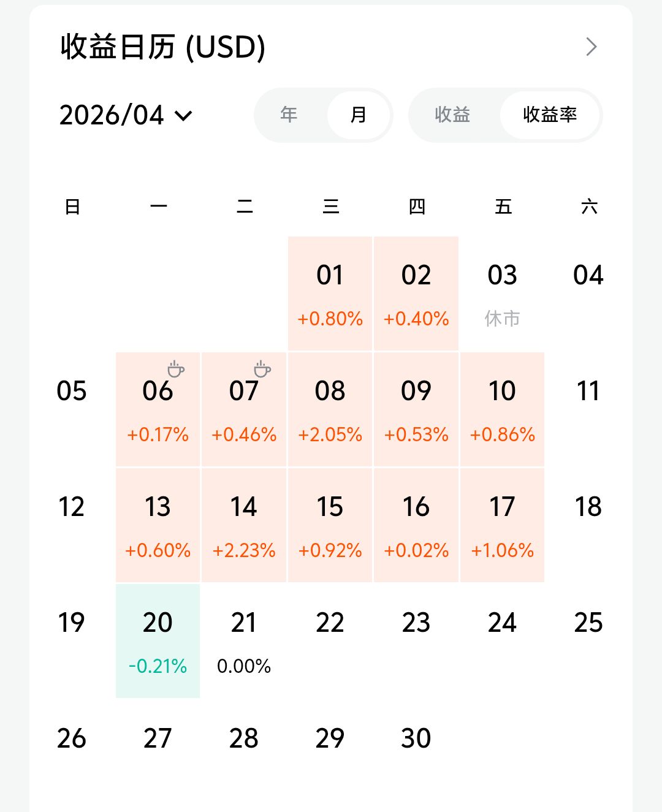Screen dimensions: 662x812
Task: Select April 14 with +2.23% return
Action: (244, 525)
